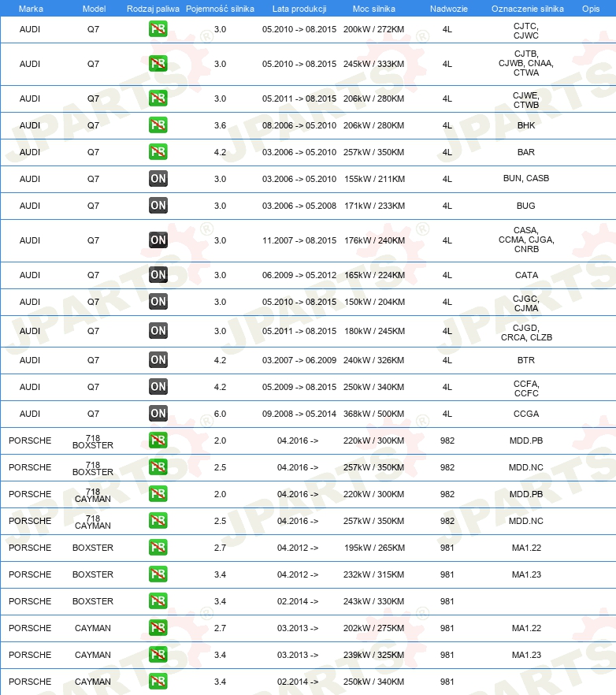Click engine code MDD.NC in 718 Cayman row

(526, 521)
